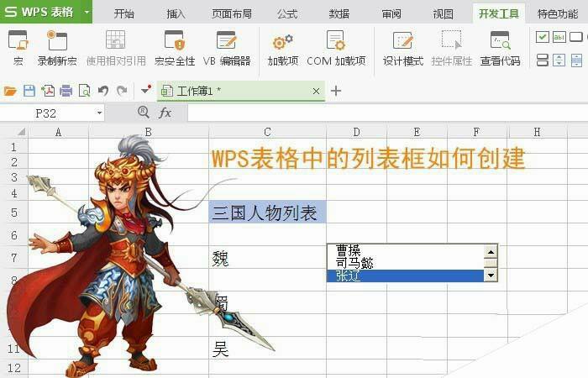Export to PDF icon in quick toolbar

click(x=48, y=91)
